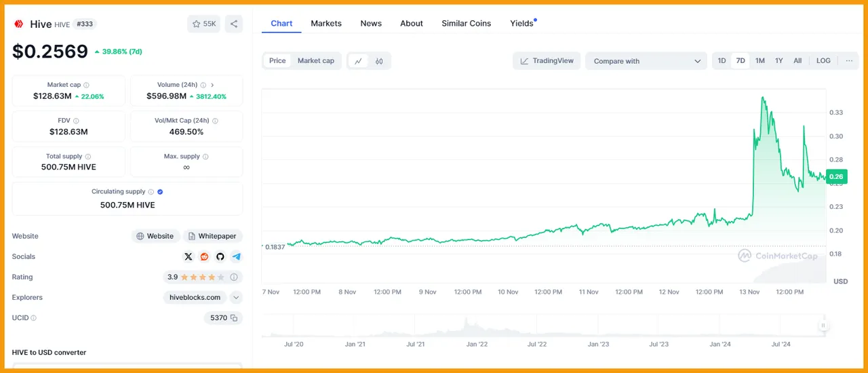
Task: Click the 500.75M HIVE circulating supply value
Action: (127, 205)
